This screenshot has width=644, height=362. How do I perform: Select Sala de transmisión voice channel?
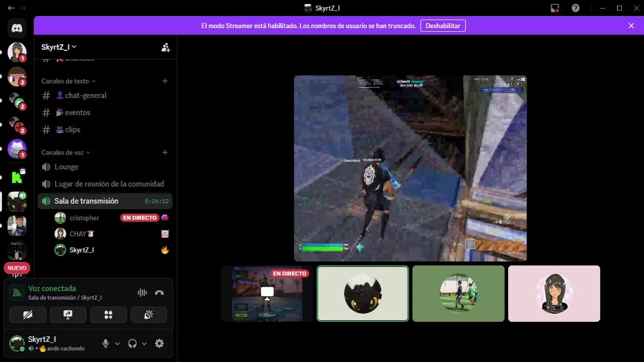pos(105,201)
